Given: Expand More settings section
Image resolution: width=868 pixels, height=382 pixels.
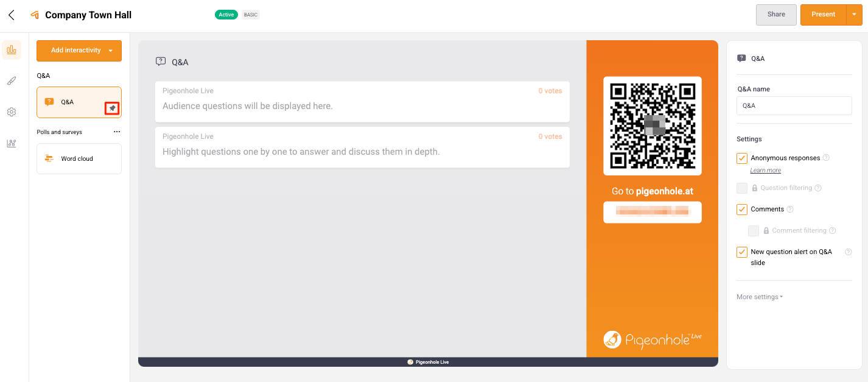Looking at the screenshot, I should click(x=760, y=297).
